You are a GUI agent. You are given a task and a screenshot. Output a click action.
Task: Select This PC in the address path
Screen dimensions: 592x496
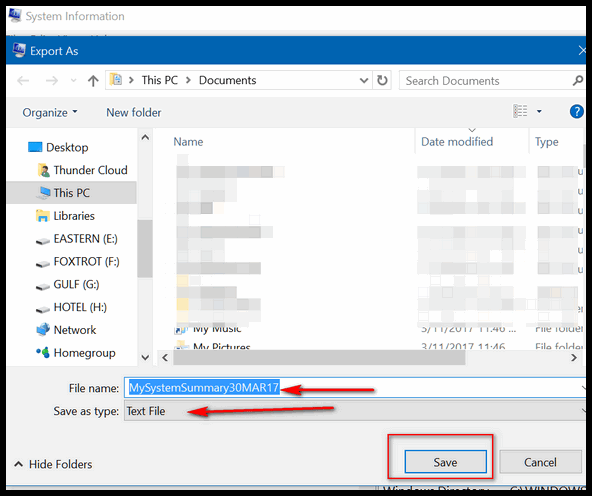(x=160, y=80)
